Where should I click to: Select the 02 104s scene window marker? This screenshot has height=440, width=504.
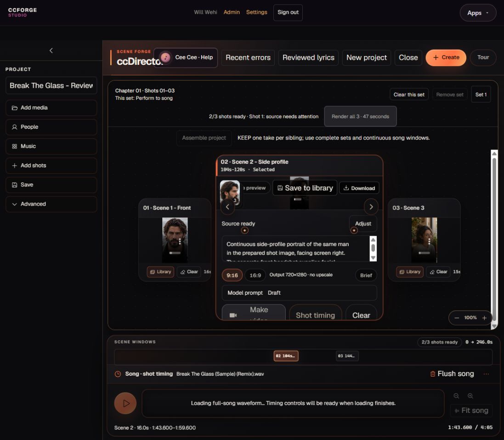[286, 356]
